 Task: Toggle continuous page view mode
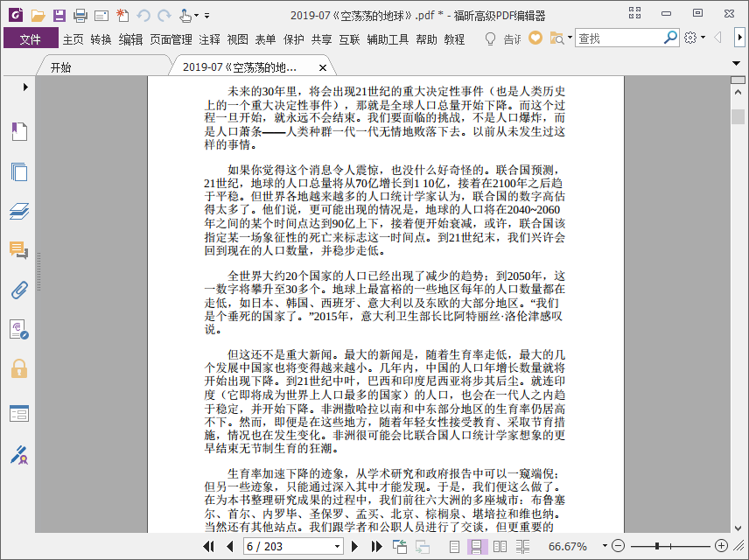476,546
